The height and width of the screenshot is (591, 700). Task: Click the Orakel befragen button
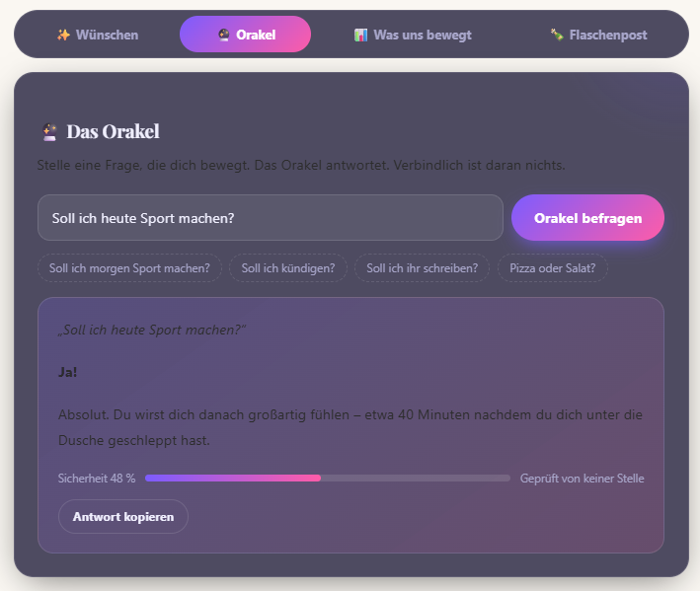[x=587, y=218]
